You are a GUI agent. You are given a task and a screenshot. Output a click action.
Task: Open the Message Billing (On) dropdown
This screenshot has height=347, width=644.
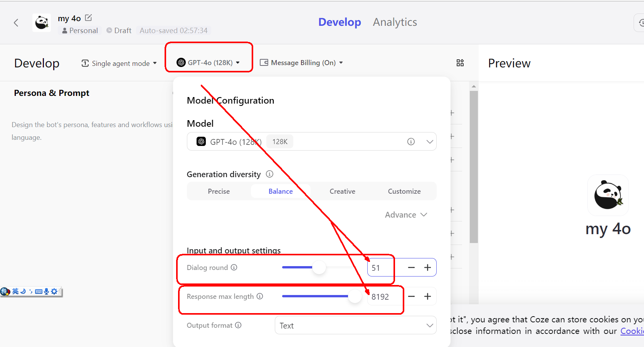(301, 62)
